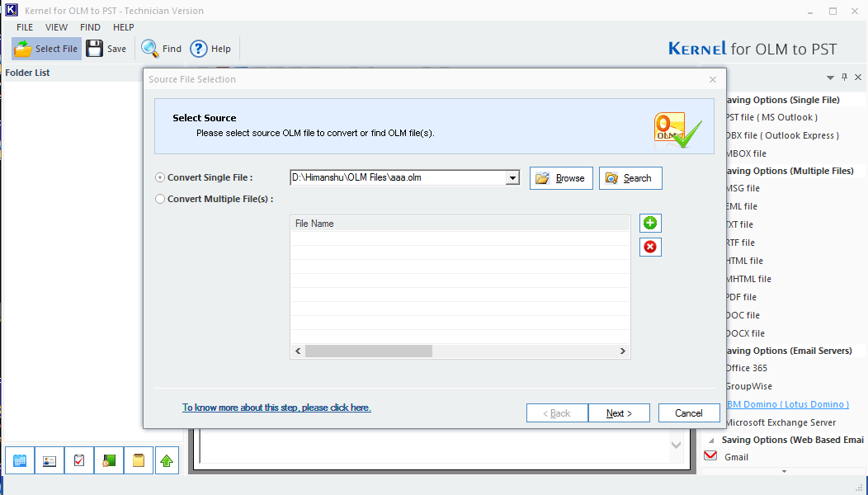The image size is (868, 495).
Task: Select the MBOX file option
Action: point(746,153)
